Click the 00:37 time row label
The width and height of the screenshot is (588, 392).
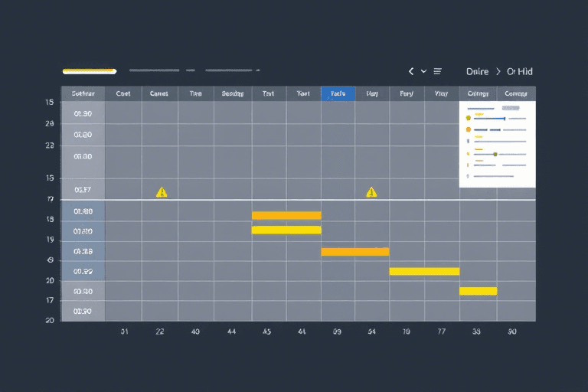pyautogui.click(x=83, y=190)
